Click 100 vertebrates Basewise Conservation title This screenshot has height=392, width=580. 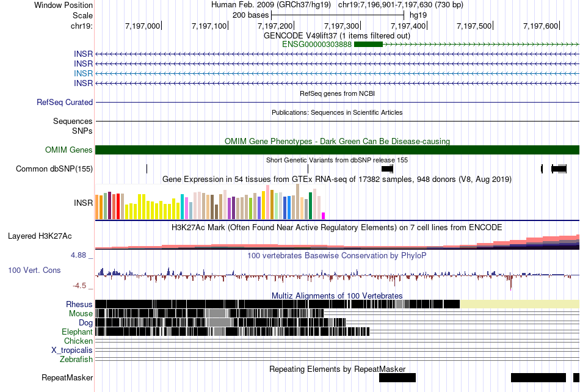pyautogui.click(x=337, y=256)
